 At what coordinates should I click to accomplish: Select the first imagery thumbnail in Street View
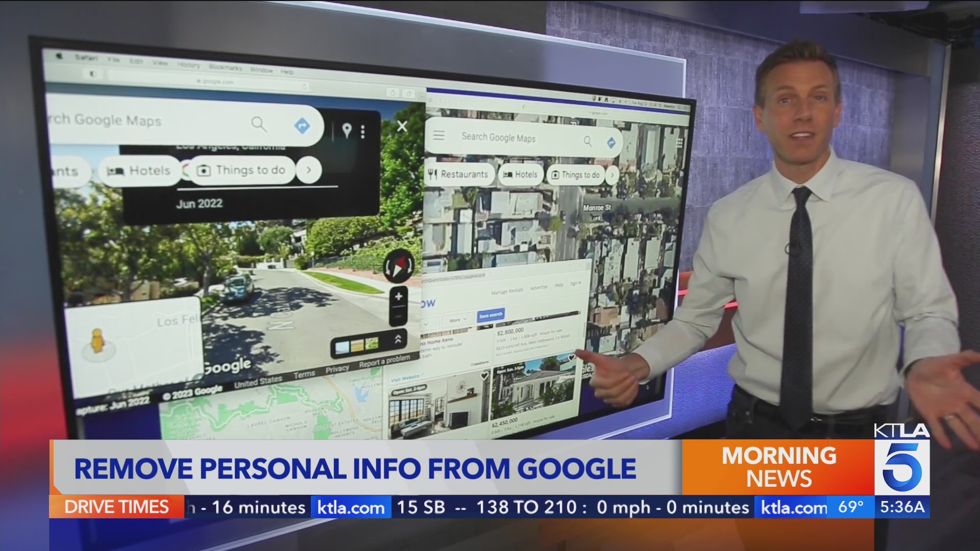pyautogui.click(x=342, y=347)
